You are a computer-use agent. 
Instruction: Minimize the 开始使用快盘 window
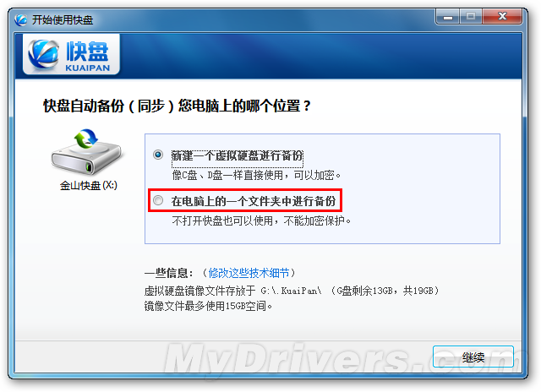pos(448,17)
